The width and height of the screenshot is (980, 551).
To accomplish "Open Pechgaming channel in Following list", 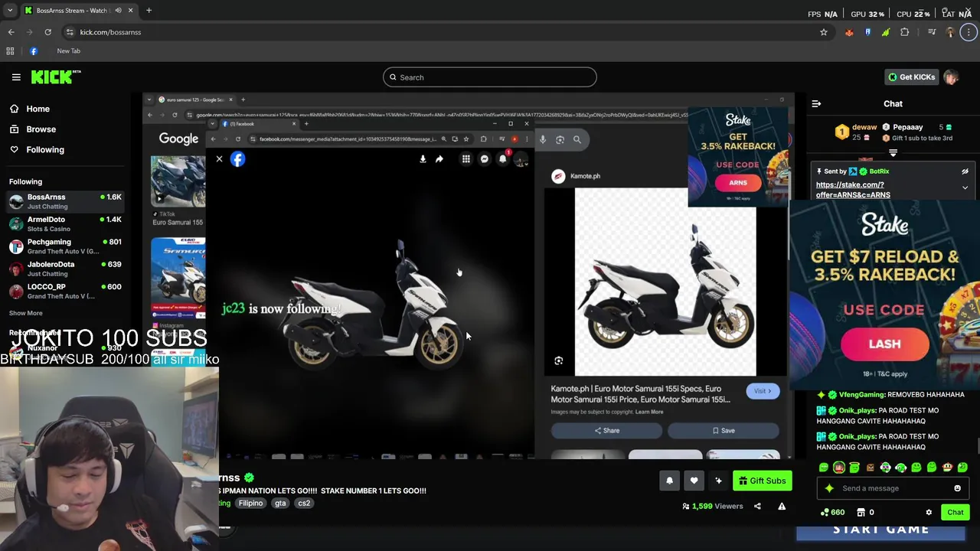I will point(66,246).
